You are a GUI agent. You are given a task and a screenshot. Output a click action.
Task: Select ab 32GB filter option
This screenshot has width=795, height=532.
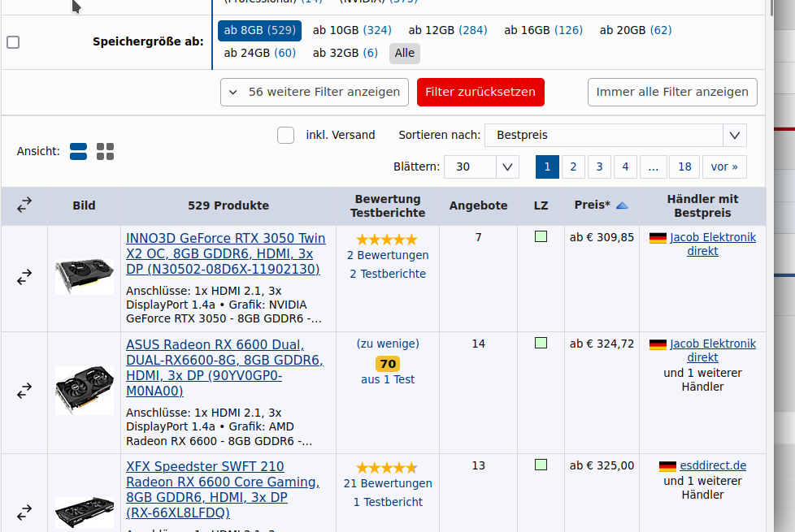point(345,54)
